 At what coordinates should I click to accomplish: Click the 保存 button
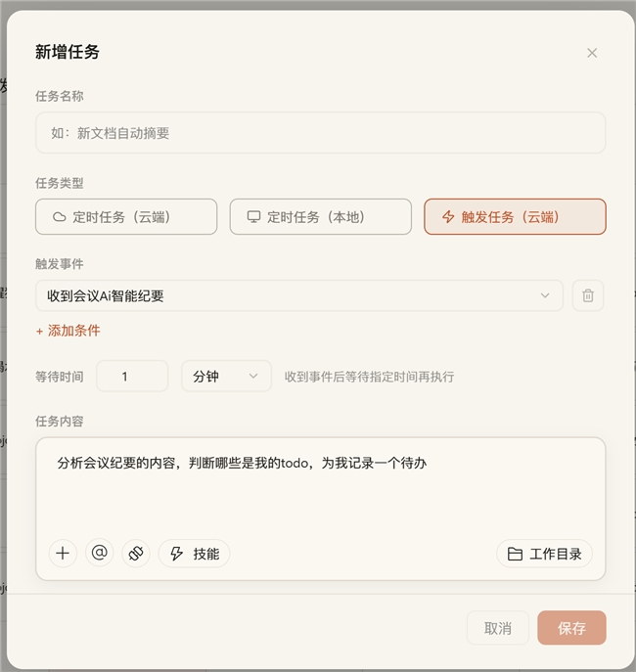(571, 628)
